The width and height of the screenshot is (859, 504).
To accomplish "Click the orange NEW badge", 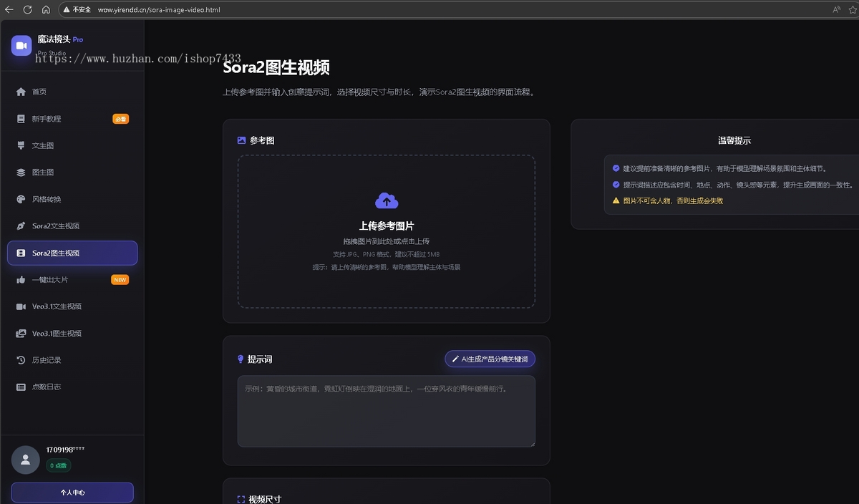I will point(120,280).
